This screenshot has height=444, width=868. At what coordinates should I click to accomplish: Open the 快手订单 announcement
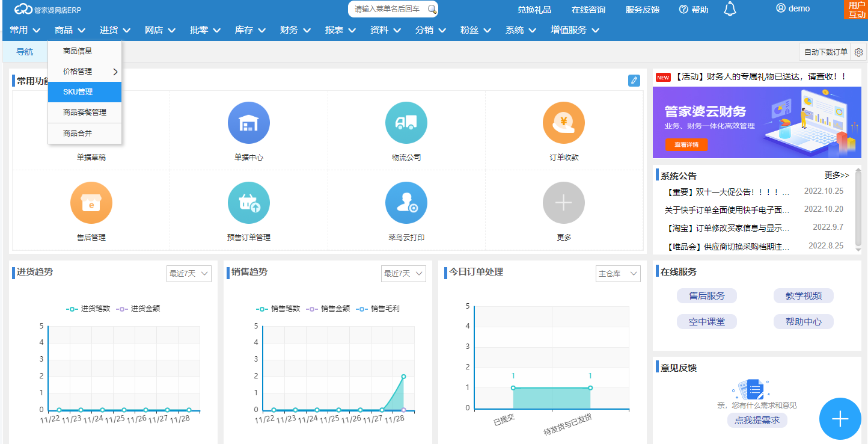coord(727,210)
